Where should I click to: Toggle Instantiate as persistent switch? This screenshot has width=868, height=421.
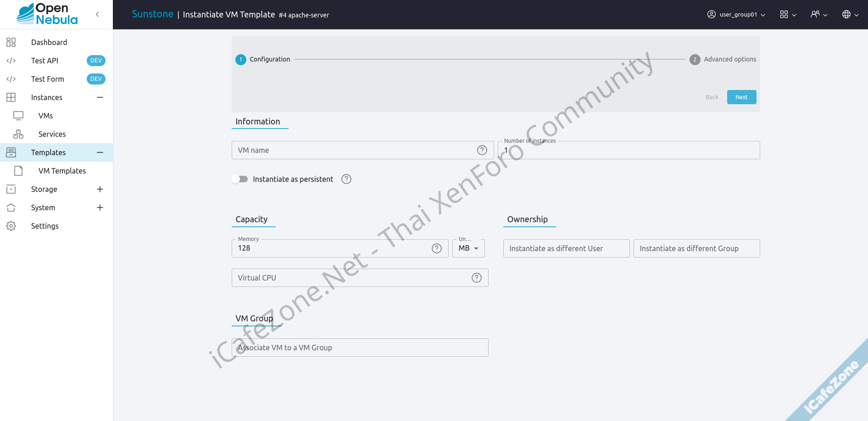(x=239, y=179)
